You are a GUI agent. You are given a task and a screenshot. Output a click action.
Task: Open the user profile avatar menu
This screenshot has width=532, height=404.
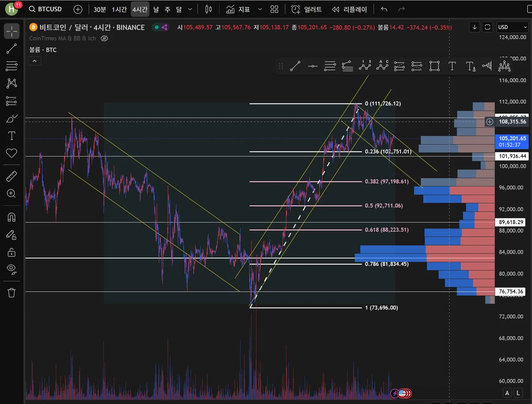click(x=12, y=9)
